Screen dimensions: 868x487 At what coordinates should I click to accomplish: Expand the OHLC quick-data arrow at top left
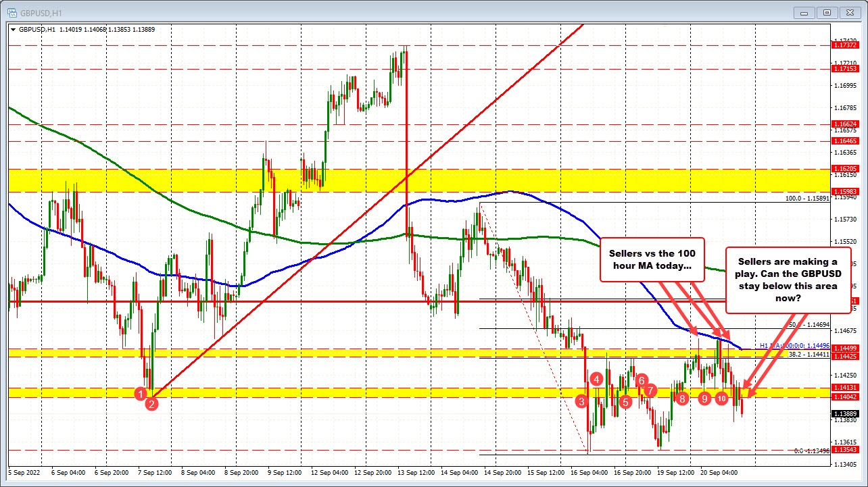point(12,30)
